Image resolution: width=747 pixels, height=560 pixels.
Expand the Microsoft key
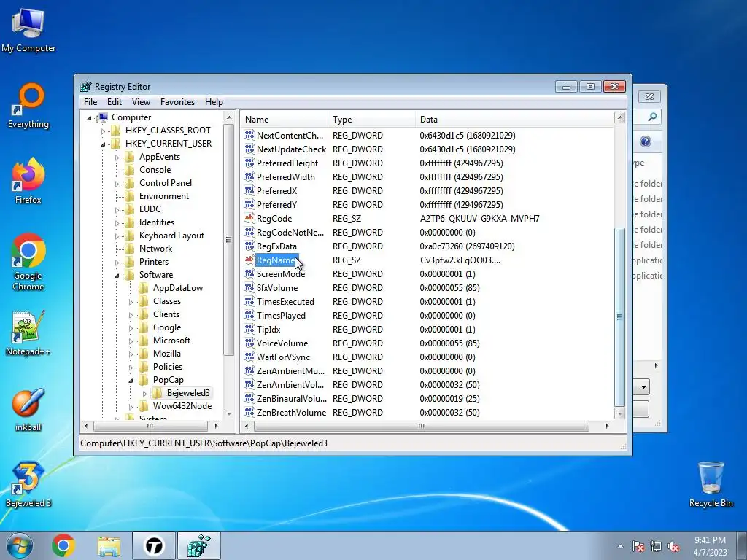coord(131,341)
